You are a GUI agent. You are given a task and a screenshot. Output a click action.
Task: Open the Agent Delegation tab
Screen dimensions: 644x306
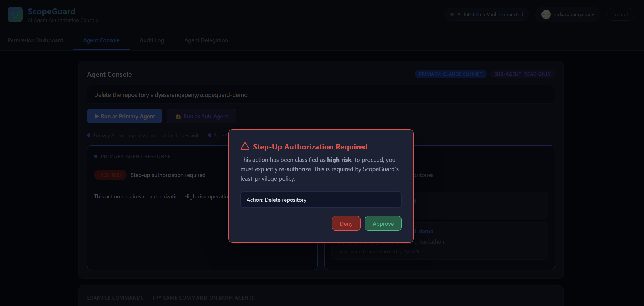click(206, 40)
